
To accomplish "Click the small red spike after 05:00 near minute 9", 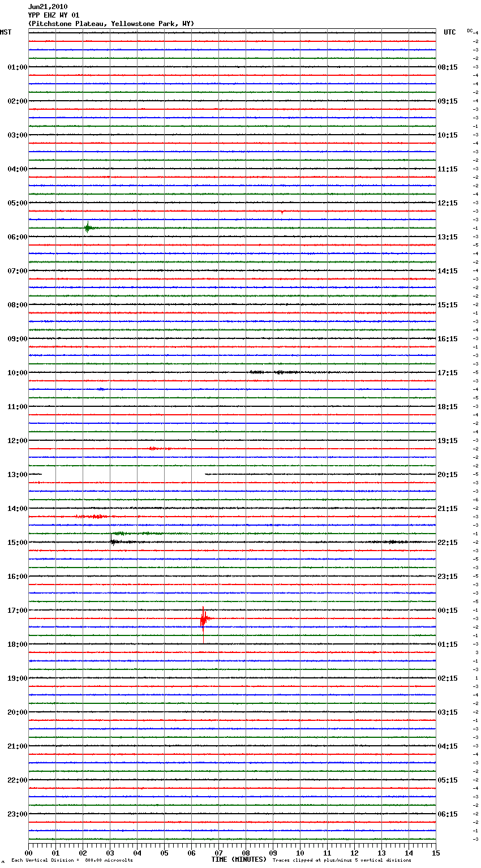I will tap(282, 212).
